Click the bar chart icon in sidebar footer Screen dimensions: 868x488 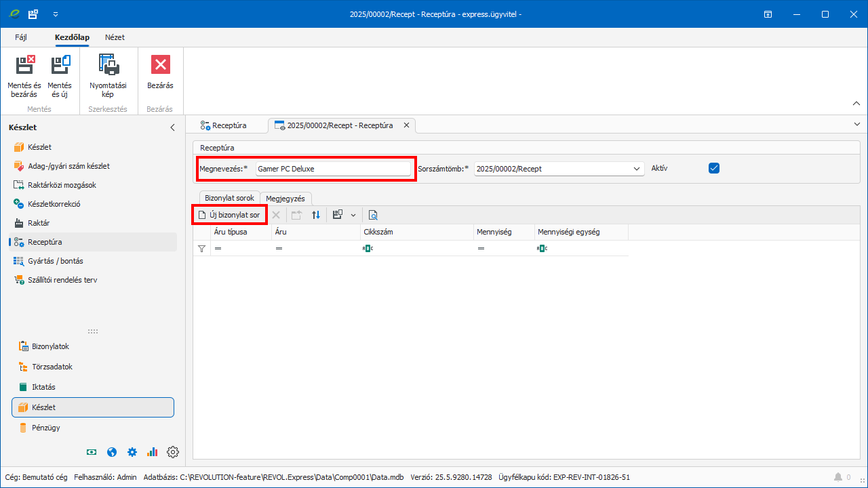point(153,452)
